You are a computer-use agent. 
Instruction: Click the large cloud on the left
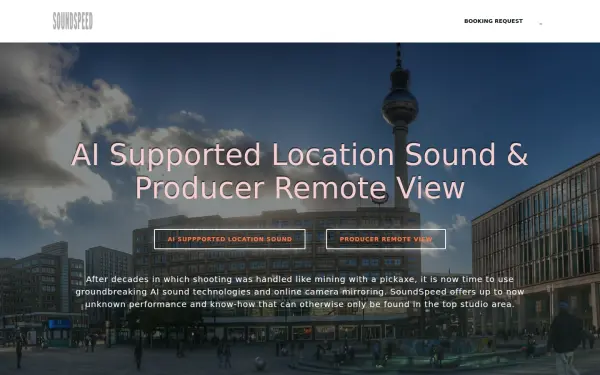click(x=57, y=126)
